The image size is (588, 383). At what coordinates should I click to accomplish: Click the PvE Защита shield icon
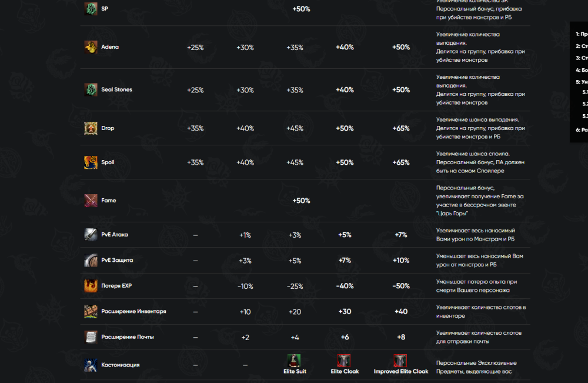pyautogui.click(x=91, y=260)
